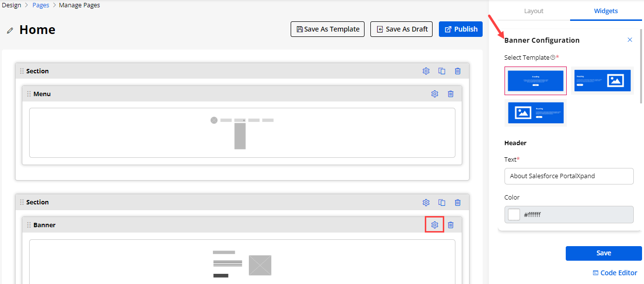Viewport: 644px width, 284px height.
Task: Open settings gear for Banner widget
Action: [435, 225]
